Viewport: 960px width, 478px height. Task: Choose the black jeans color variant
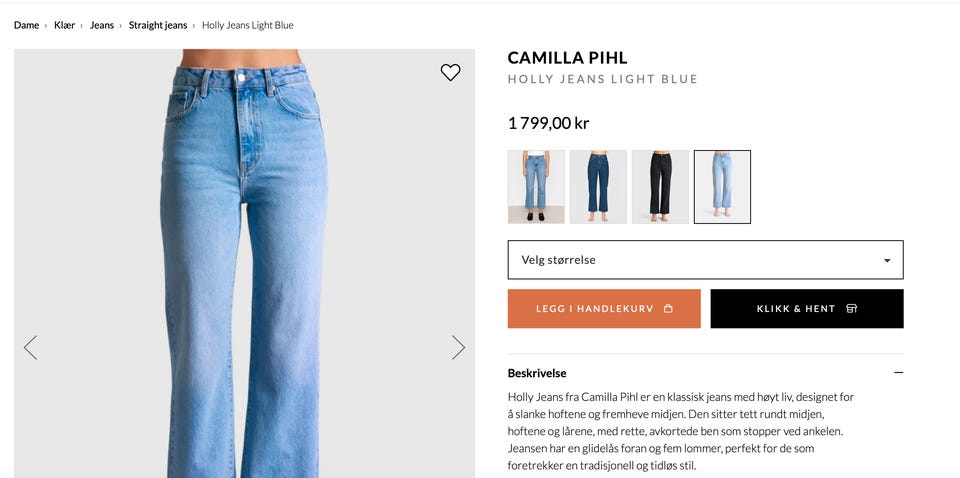(660, 187)
